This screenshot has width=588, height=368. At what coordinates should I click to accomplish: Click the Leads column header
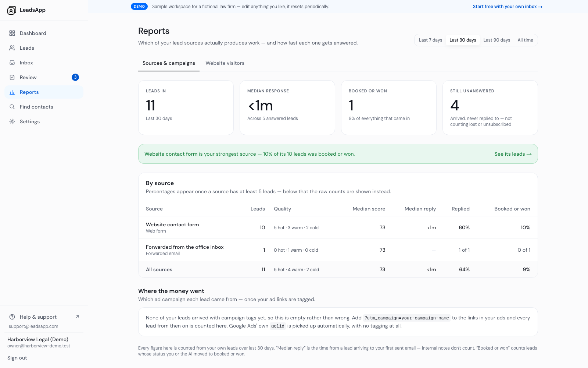258,209
